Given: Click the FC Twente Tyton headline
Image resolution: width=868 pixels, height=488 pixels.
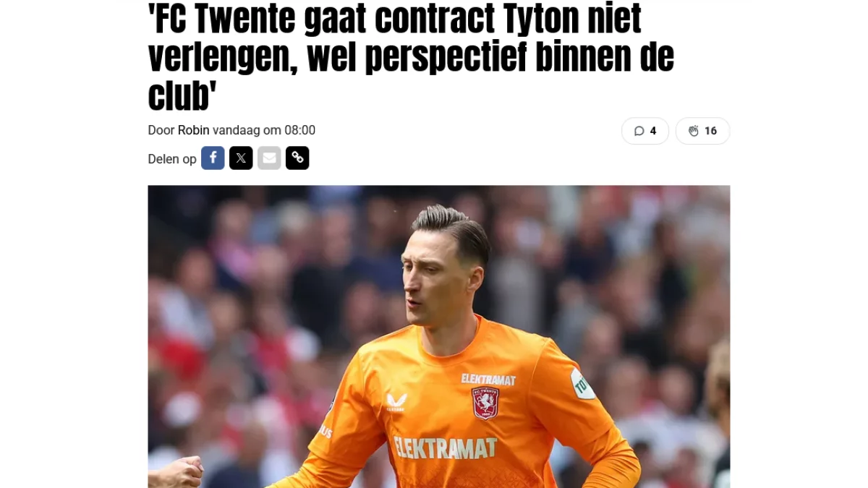Looking at the screenshot, I should click(x=411, y=57).
